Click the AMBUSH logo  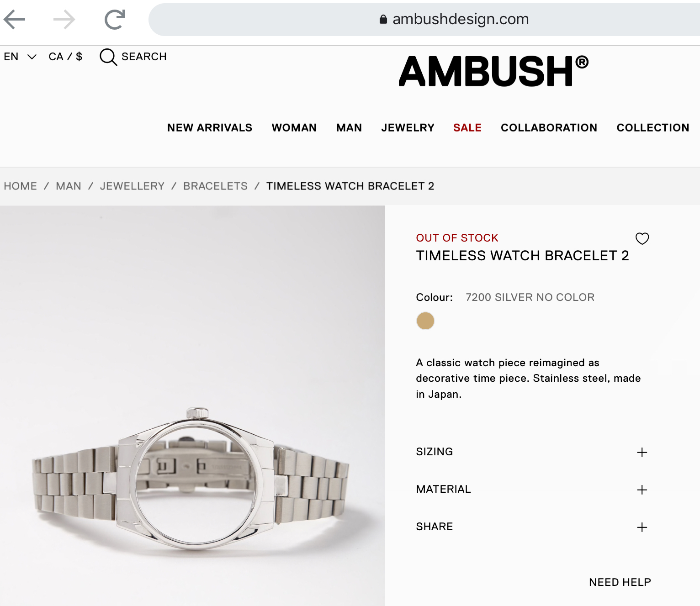(493, 71)
